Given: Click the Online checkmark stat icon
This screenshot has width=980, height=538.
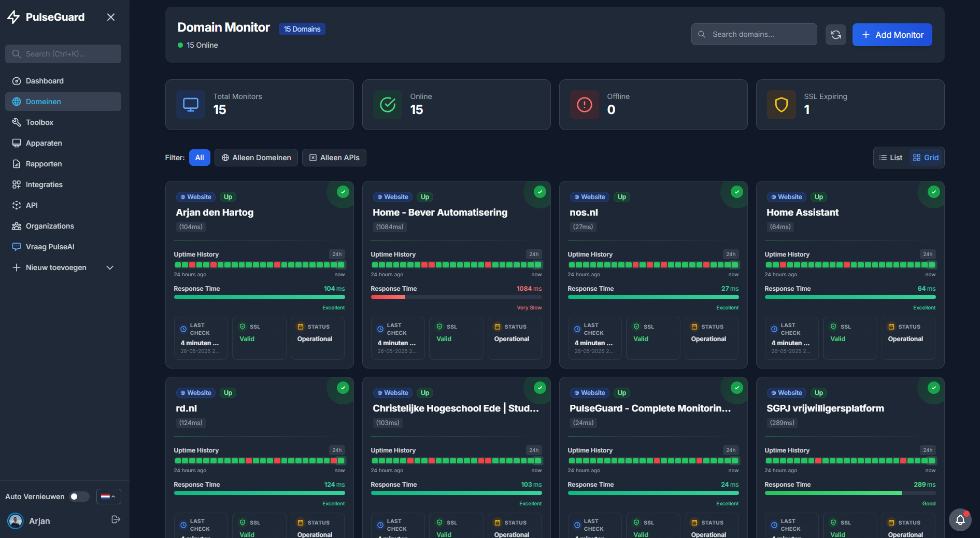Looking at the screenshot, I should click(388, 105).
